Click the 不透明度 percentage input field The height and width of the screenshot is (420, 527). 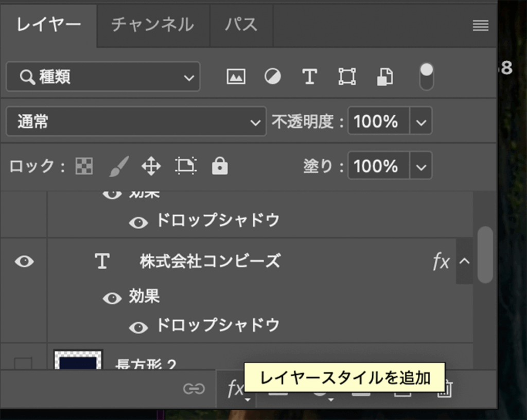click(378, 122)
